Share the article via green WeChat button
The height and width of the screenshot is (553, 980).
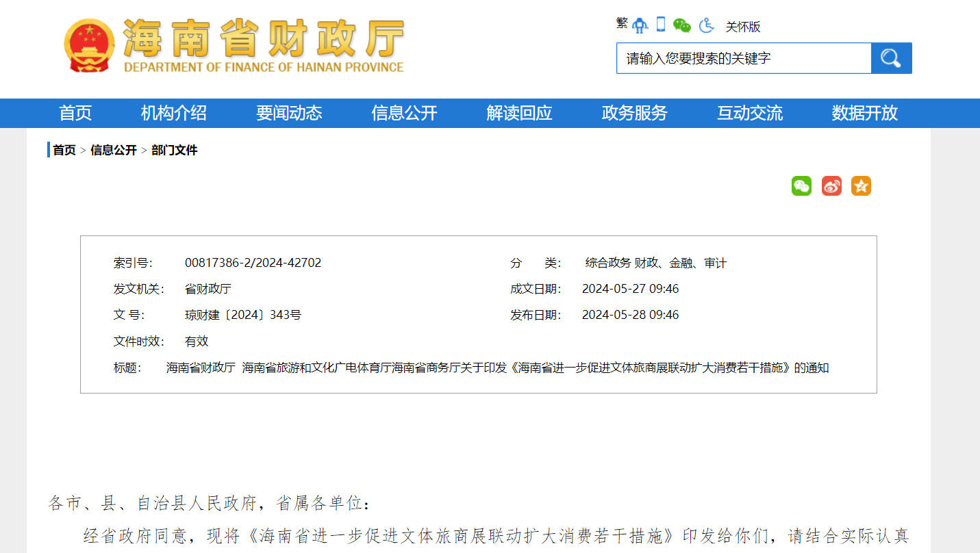click(x=801, y=185)
